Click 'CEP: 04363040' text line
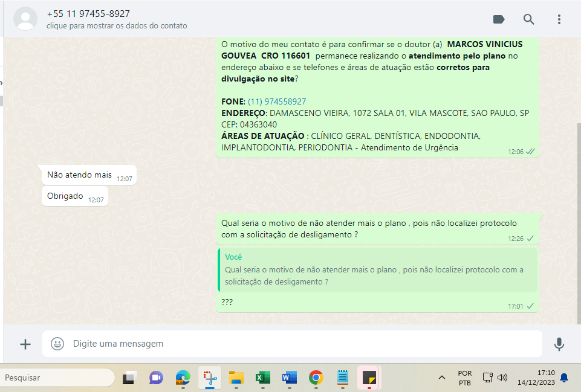The height and width of the screenshot is (392, 581). click(x=249, y=124)
